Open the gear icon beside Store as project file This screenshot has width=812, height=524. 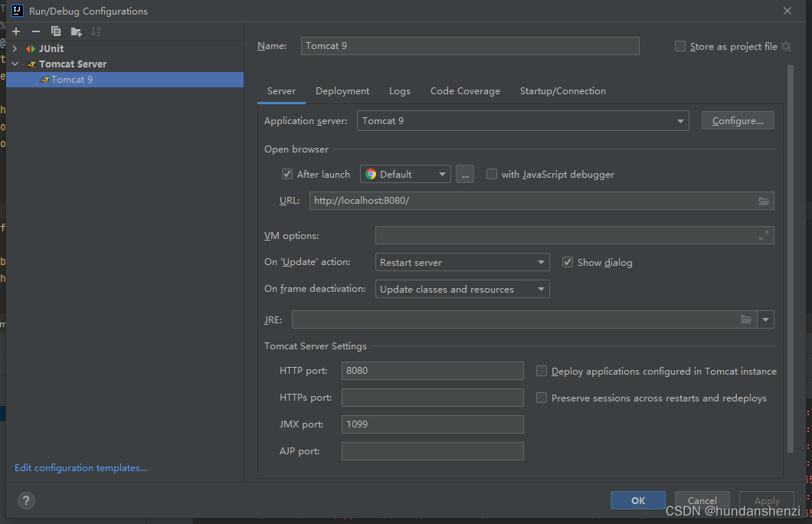(x=786, y=47)
